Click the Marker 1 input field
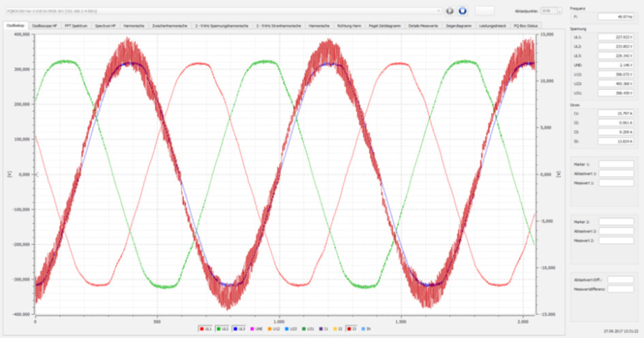Image resolution: width=644 pixels, height=338 pixels. [x=616, y=164]
